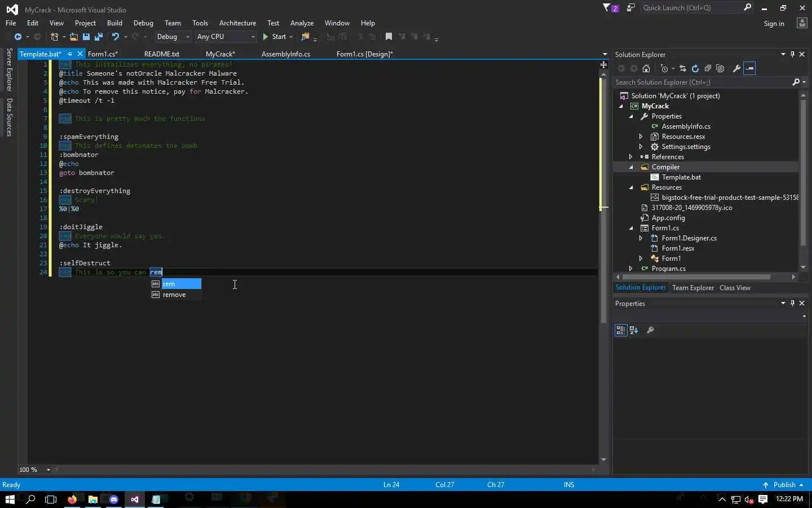Undo the last edit with the toolbar arrow
The height and width of the screenshot is (508, 812).
click(116, 37)
